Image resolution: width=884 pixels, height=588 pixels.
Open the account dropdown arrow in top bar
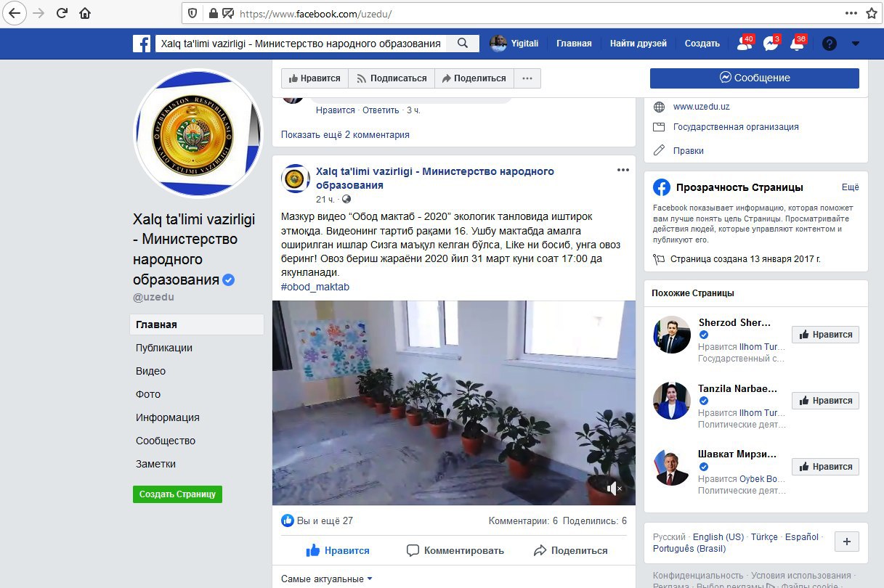[x=856, y=44]
